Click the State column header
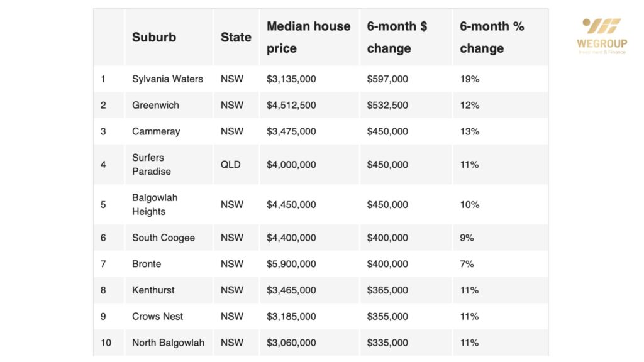This screenshot has width=644, height=362. 236,37
